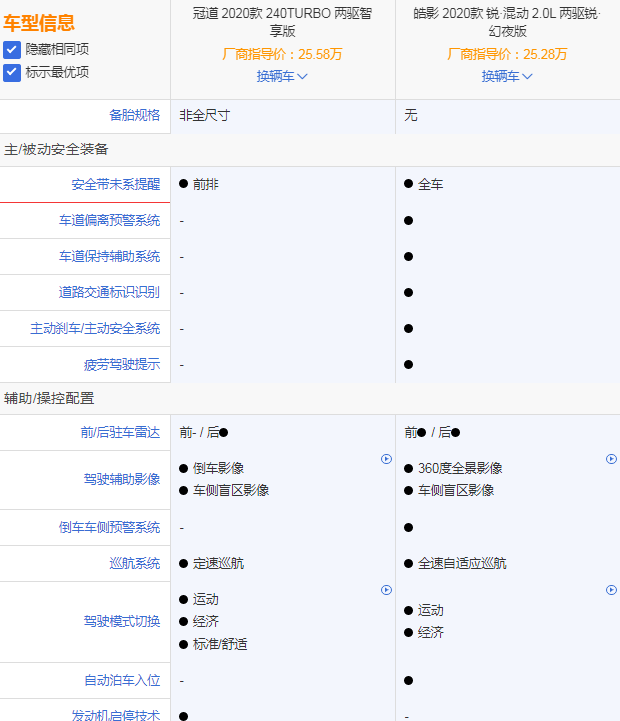Open the 车道保持辅助系统 parameter link
The width and height of the screenshot is (620, 721).
tap(109, 256)
